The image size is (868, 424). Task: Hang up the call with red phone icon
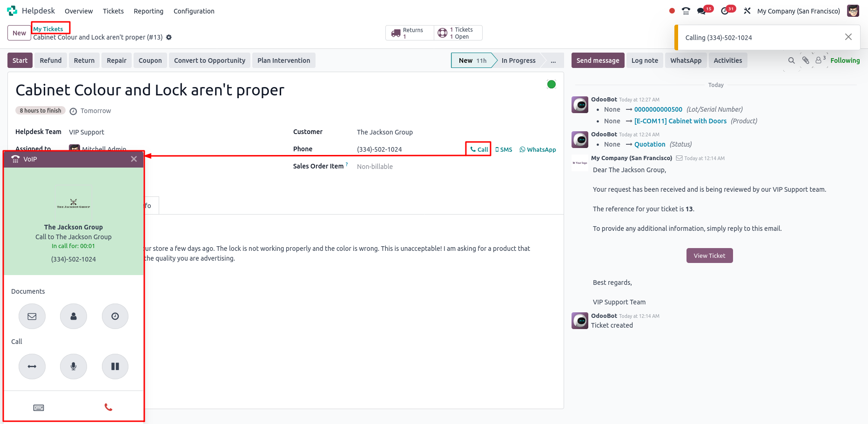[108, 407]
